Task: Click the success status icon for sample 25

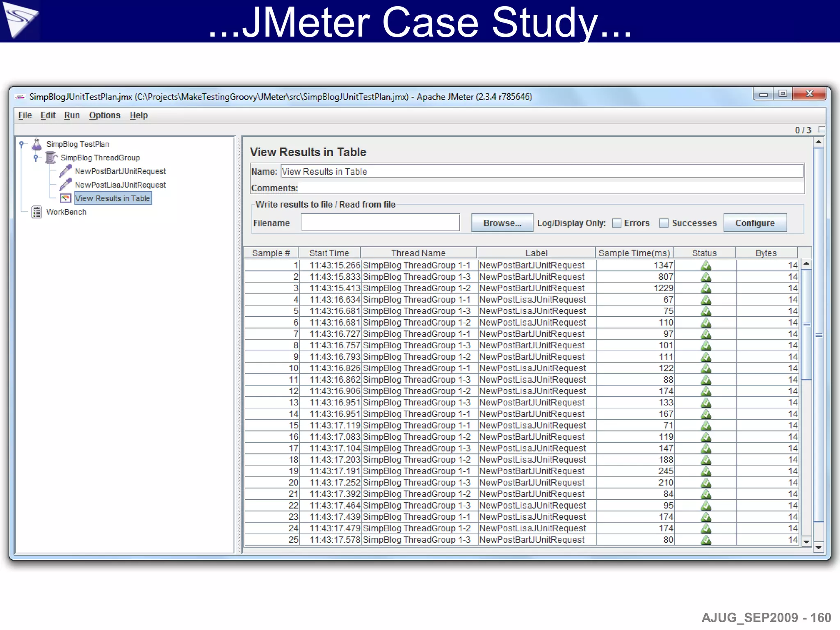Action: pyautogui.click(x=705, y=540)
